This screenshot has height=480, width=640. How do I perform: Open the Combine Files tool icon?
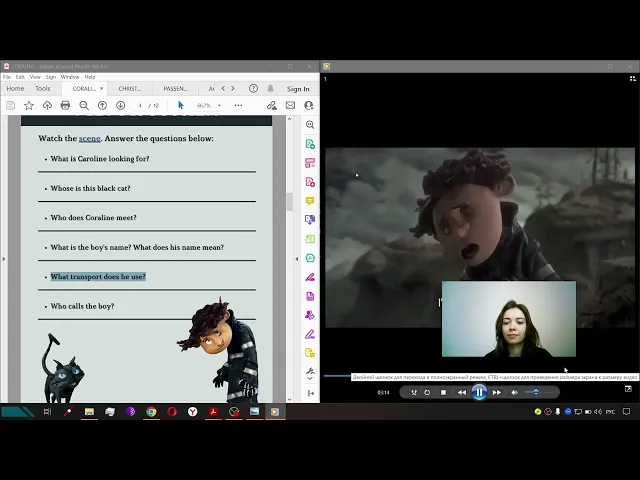tap(310, 220)
